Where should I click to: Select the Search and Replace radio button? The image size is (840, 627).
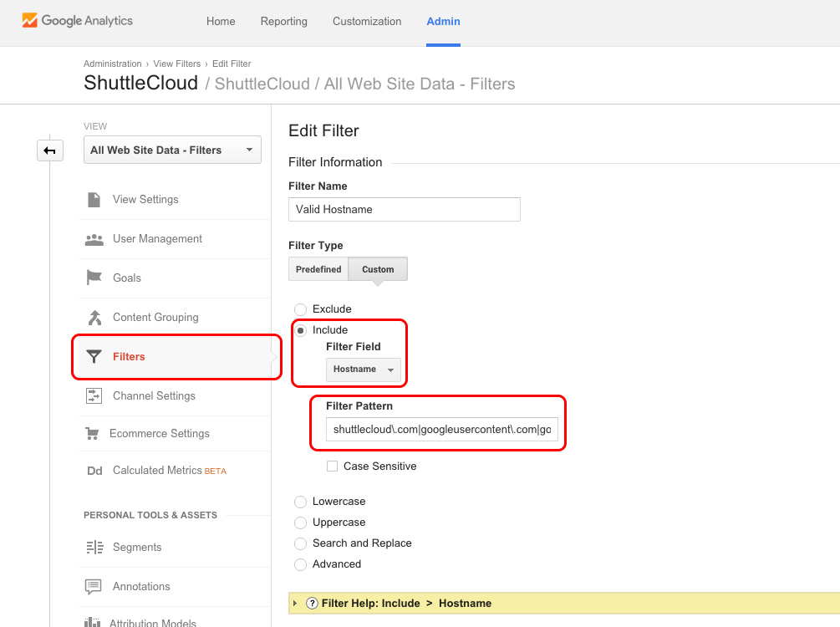(301, 543)
